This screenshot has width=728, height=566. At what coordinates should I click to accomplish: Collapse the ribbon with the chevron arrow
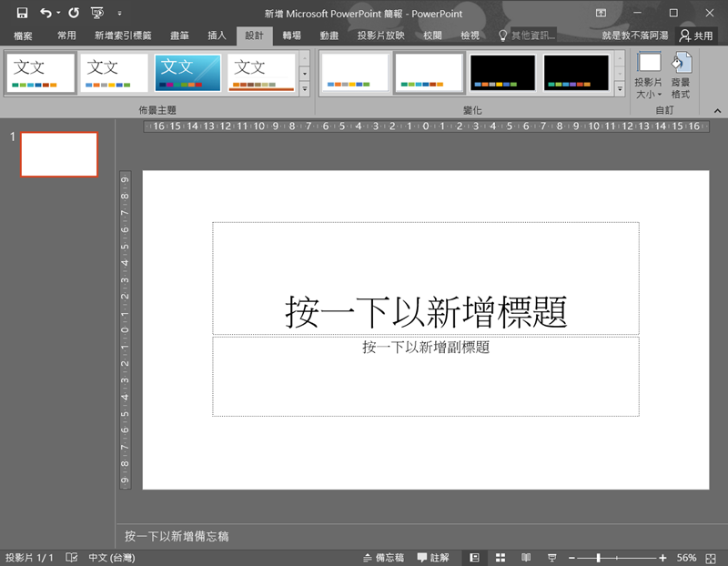(x=716, y=109)
